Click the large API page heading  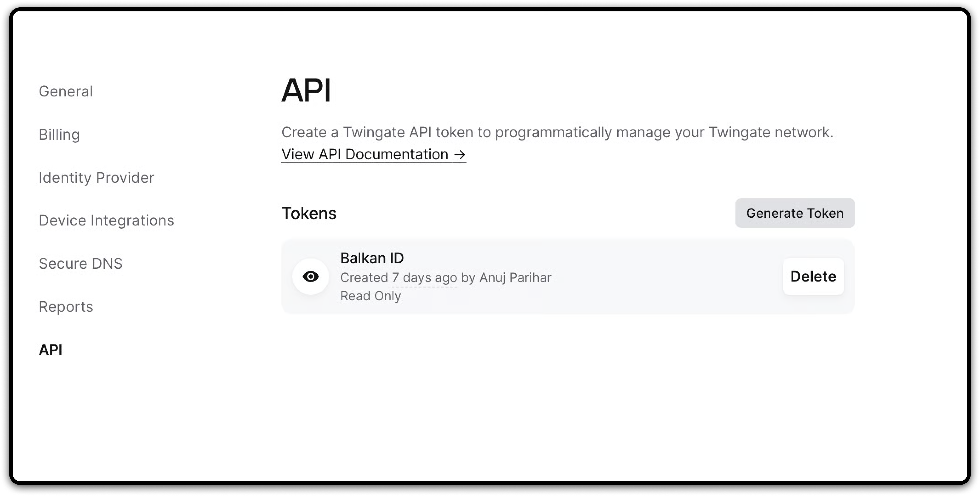click(306, 90)
